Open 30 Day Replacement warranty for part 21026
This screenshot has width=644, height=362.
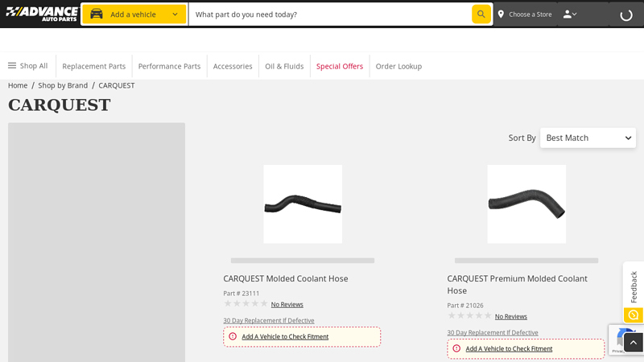493,332
